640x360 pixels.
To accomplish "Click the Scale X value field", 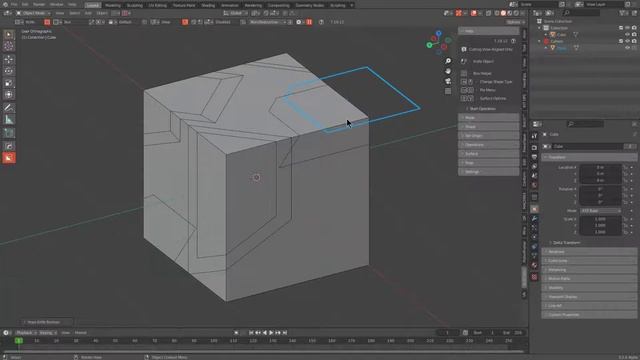I will tap(600, 219).
